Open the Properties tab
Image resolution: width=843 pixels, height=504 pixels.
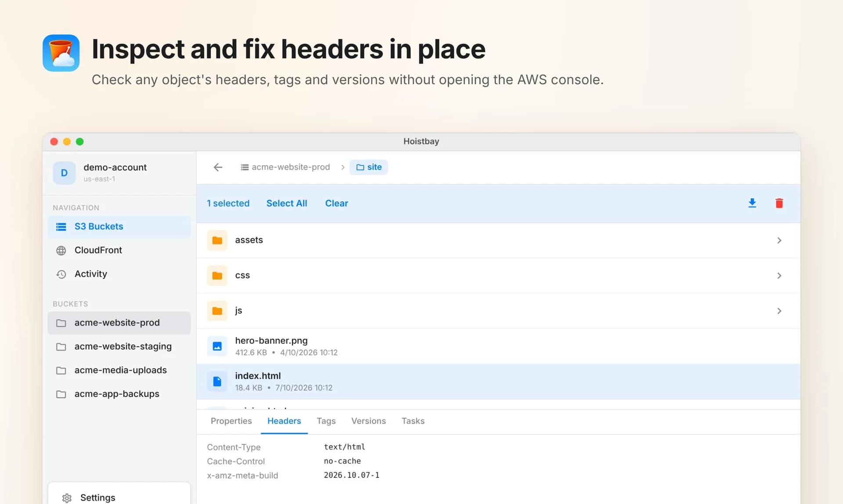click(x=231, y=421)
